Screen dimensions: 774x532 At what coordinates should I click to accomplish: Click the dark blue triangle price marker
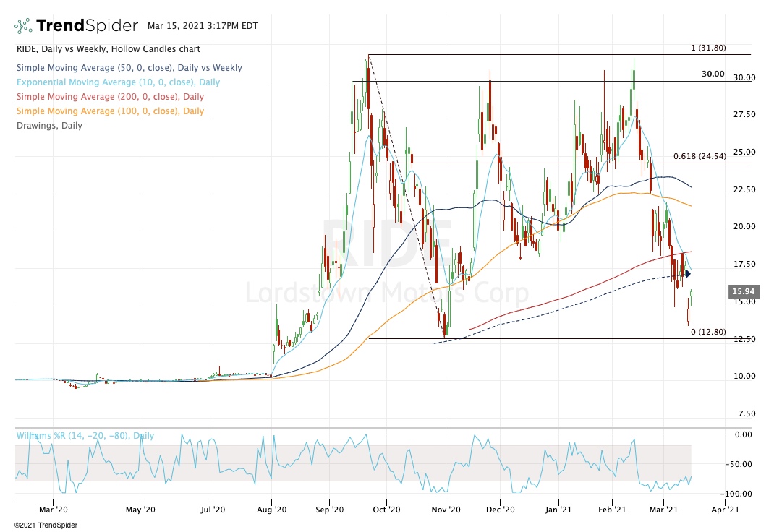click(x=687, y=274)
